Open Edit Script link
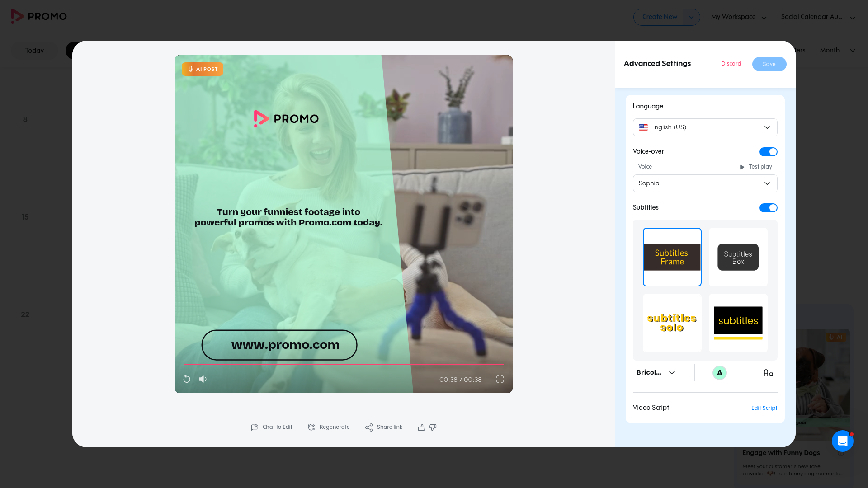 tap(764, 408)
